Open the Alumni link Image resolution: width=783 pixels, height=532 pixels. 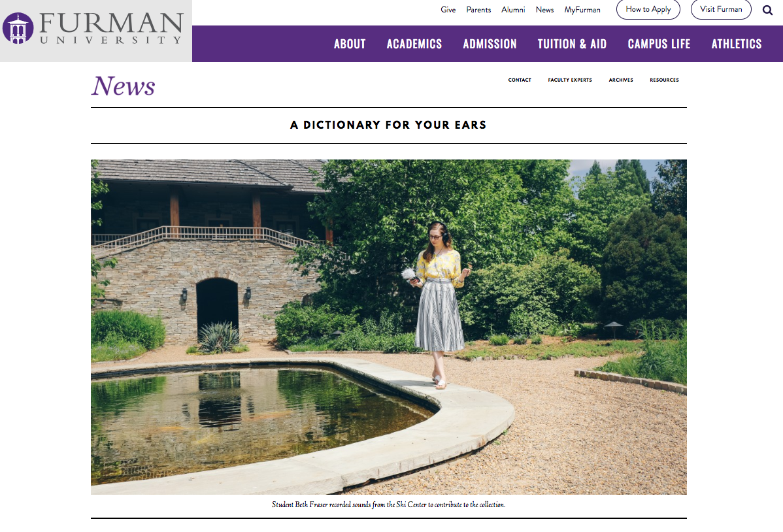pos(513,10)
